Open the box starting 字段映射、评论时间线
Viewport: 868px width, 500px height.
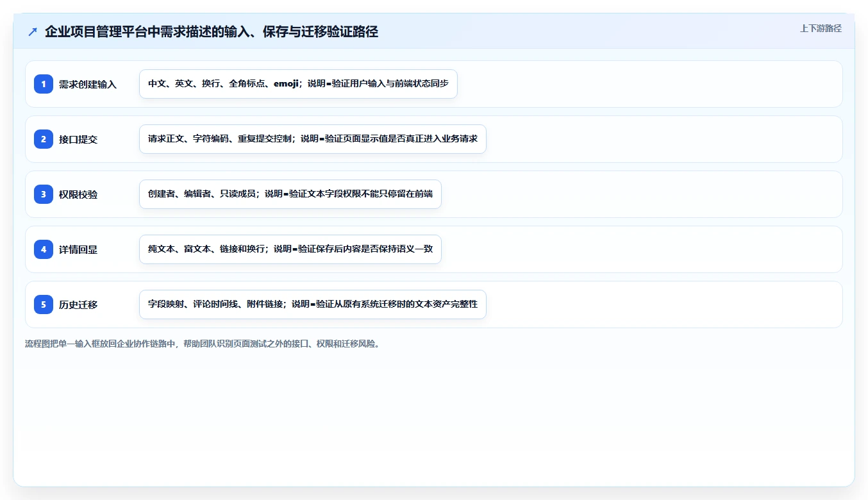[x=313, y=304]
